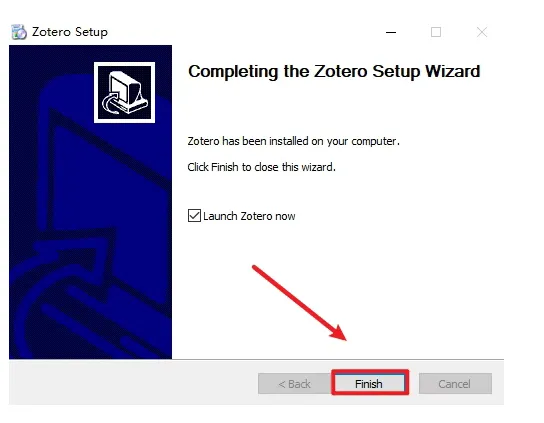Click the "Zotero Setup" window title text
The height and width of the screenshot is (423, 544).
click(70, 32)
